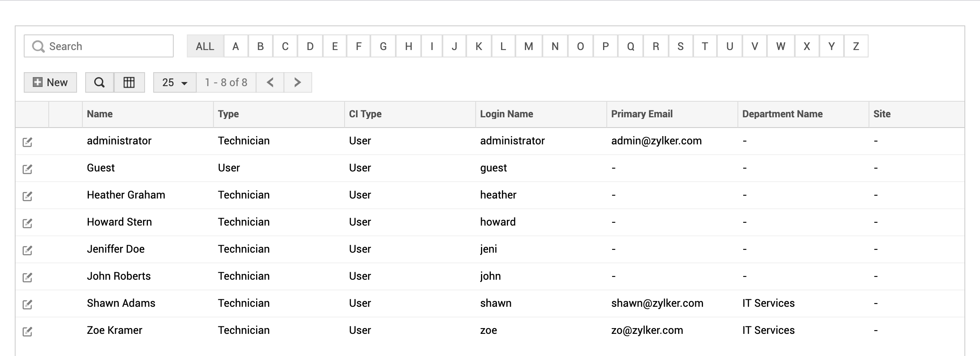Screen dimensions: 980x356
Task: Open the John Roberts user record
Action: 119,276
